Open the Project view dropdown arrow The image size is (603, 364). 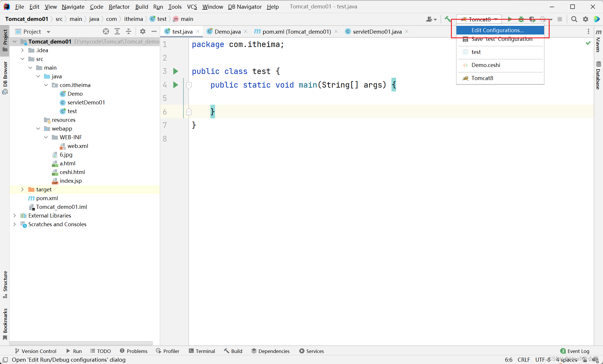tap(48, 32)
